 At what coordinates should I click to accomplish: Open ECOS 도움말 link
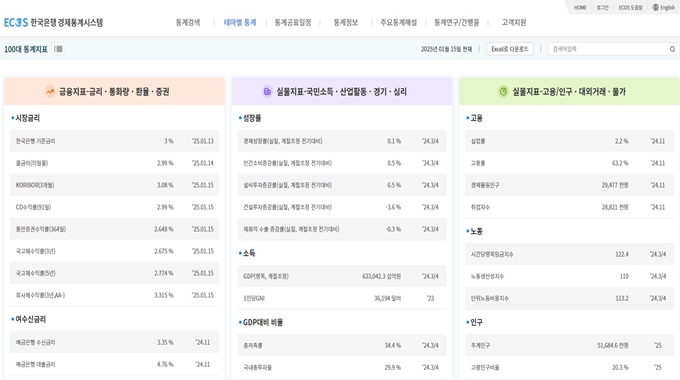pyautogui.click(x=631, y=7)
